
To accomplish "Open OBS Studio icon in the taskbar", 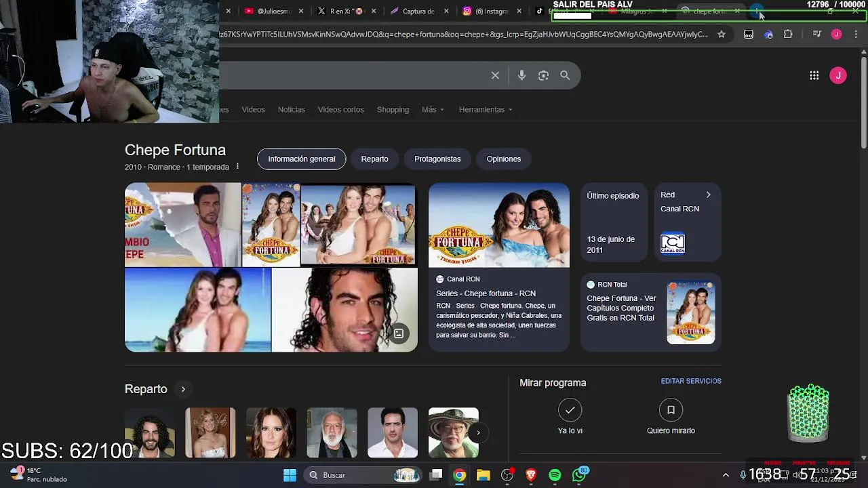I will (x=507, y=475).
